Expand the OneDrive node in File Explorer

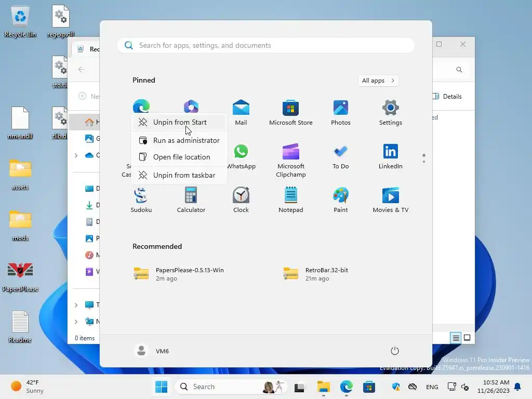click(76, 155)
